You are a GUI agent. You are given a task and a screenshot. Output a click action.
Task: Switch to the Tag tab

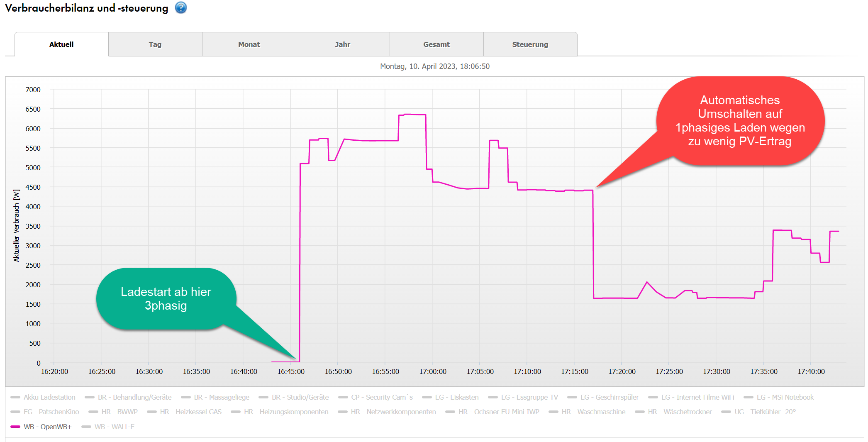(x=155, y=44)
